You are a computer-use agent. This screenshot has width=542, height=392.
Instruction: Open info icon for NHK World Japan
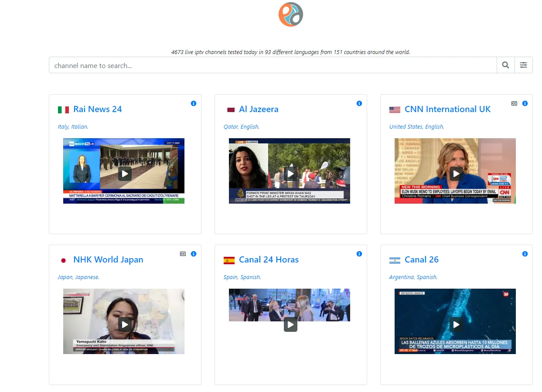point(194,254)
